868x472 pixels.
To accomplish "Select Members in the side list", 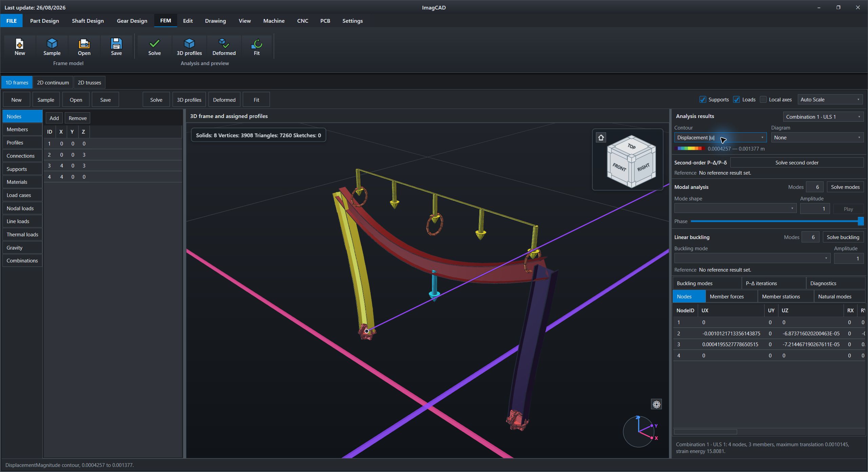I will pyautogui.click(x=22, y=129).
